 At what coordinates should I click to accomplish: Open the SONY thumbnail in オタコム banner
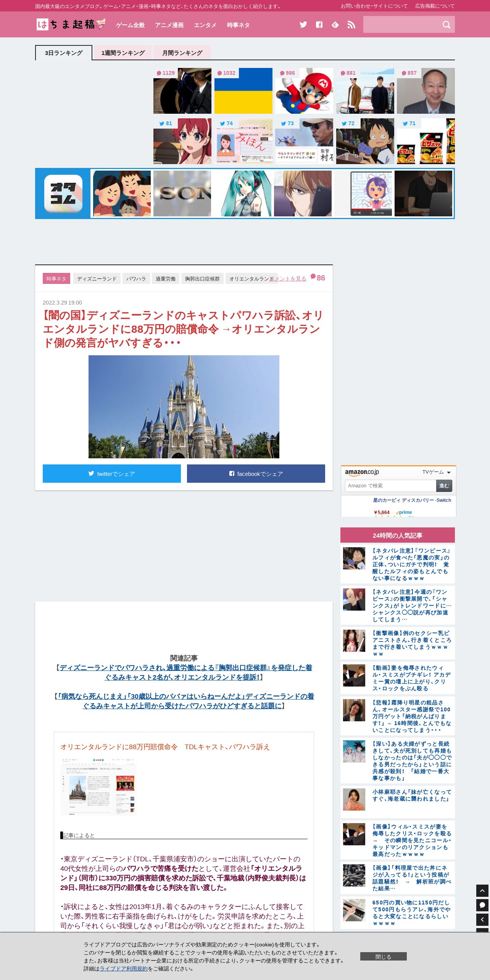click(x=182, y=193)
